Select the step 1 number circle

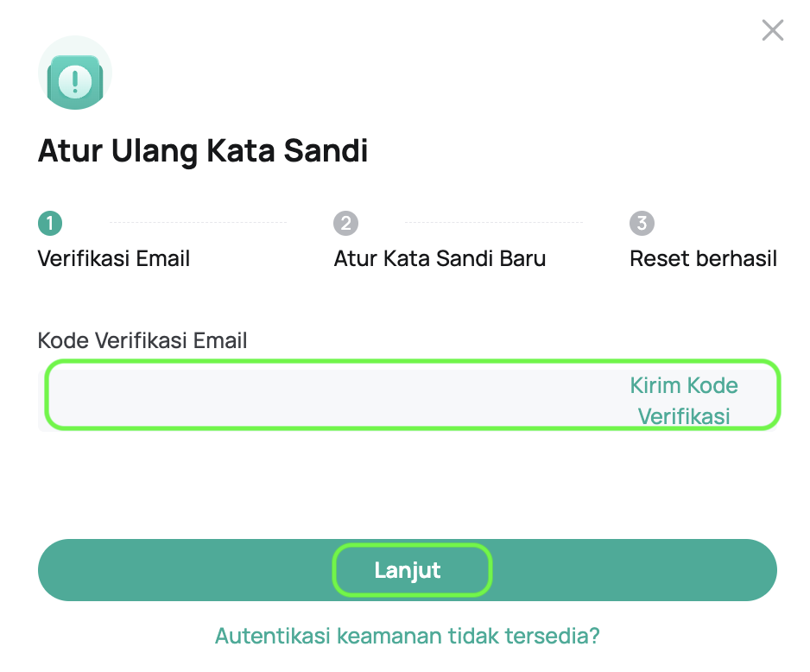50,224
